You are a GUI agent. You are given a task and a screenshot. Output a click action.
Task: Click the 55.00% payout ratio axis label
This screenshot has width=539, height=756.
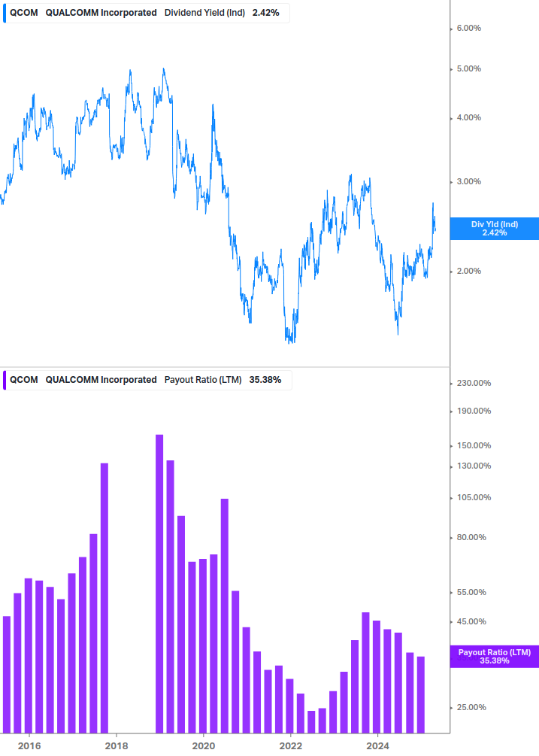(x=471, y=593)
